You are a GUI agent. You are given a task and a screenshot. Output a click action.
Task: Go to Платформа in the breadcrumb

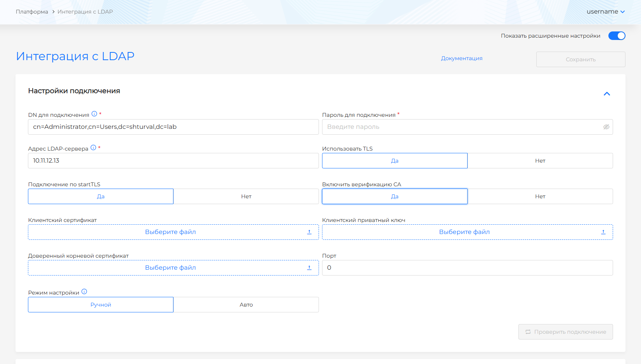(32, 12)
